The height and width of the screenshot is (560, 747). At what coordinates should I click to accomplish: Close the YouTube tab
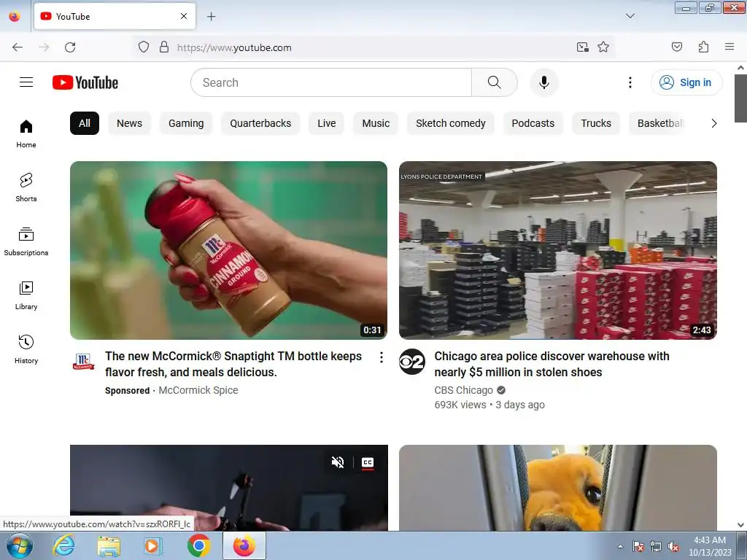coord(184,16)
